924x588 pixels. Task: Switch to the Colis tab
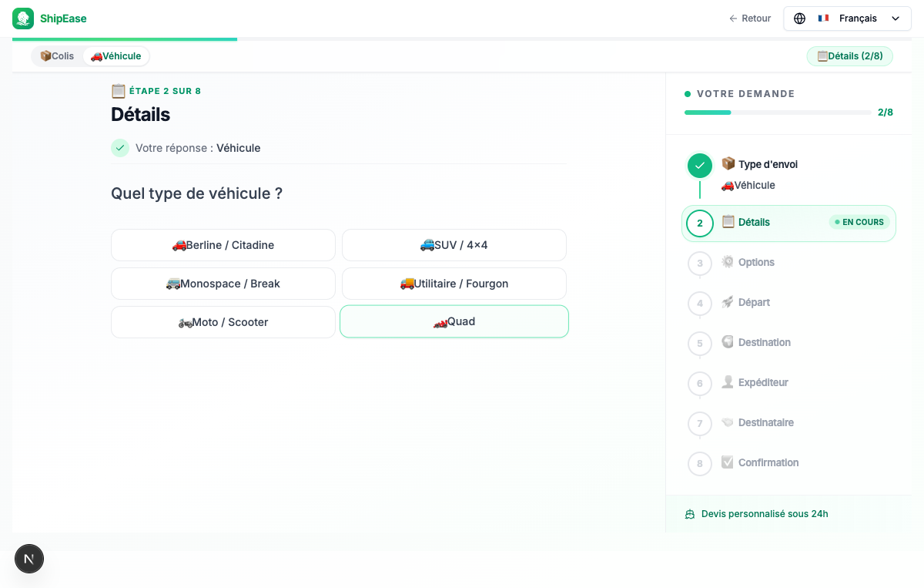pos(57,56)
